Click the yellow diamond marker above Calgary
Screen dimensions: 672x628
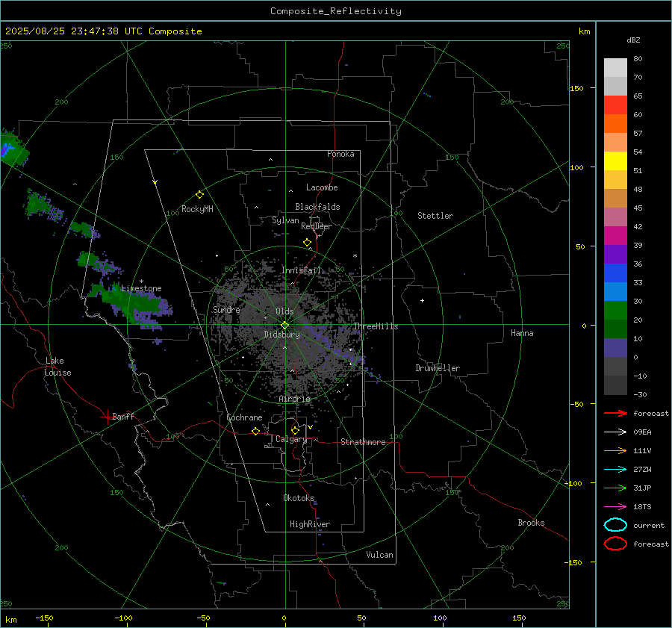click(x=295, y=430)
